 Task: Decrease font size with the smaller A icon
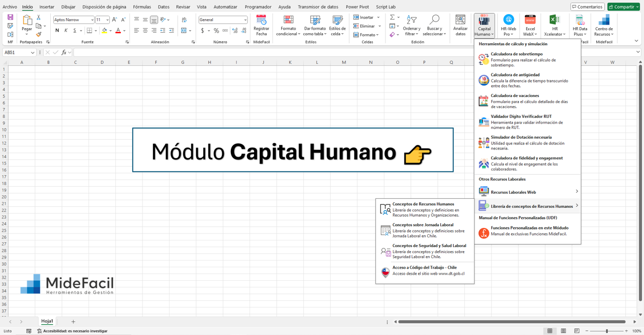coord(123,20)
